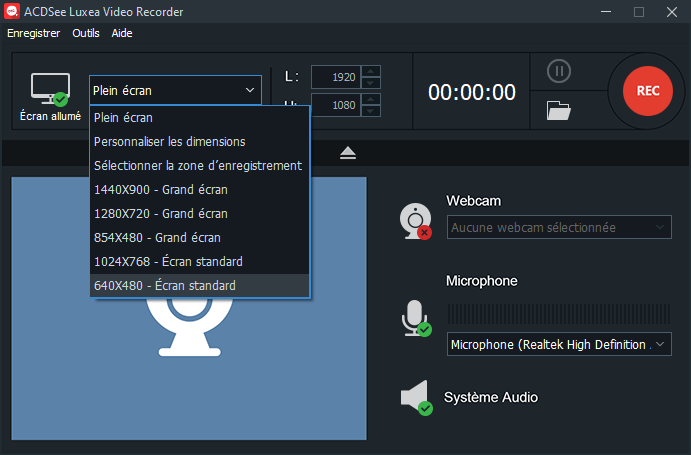The height and width of the screenshot is (455, 691).
Task: Increase width value with up stepper
Action: tap(371, 71)
